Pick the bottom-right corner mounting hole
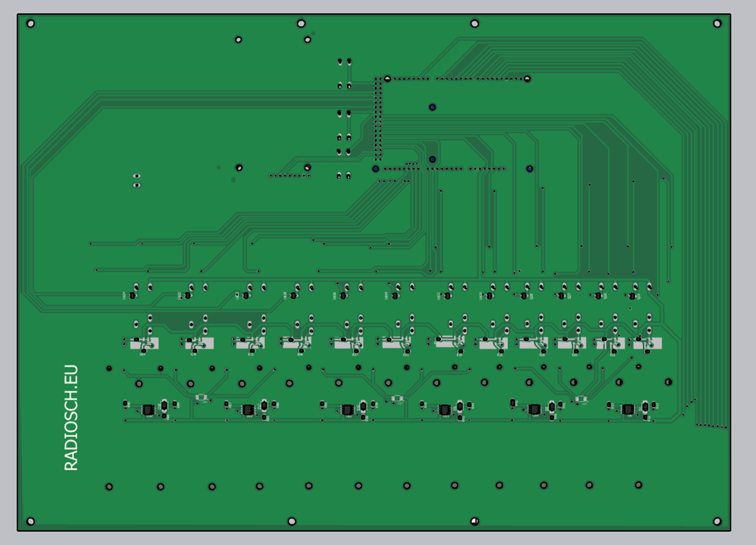756x545 pixels. tap(717, 521)
